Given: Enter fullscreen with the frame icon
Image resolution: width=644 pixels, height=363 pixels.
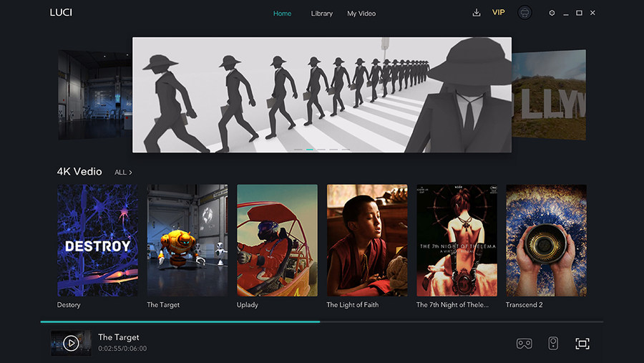Looking at the screenshot, I should [x=582, y=344].
